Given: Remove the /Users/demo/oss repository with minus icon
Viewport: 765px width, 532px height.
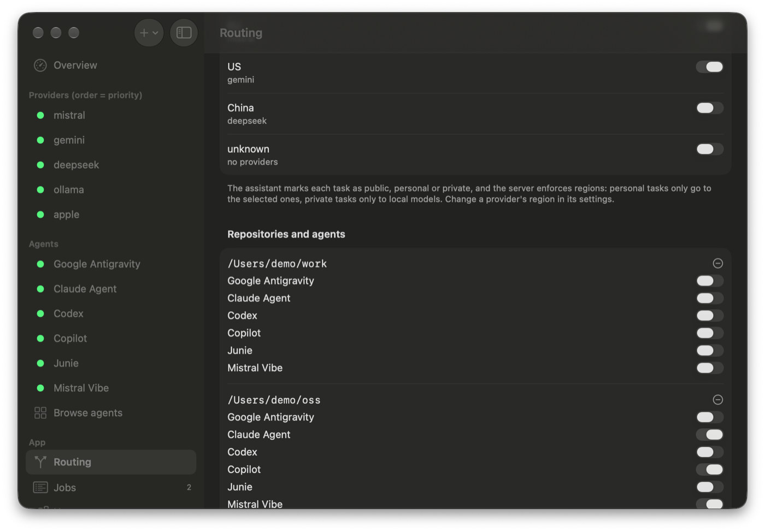Looking at the screenshot, I should click(x=718, y=400).
